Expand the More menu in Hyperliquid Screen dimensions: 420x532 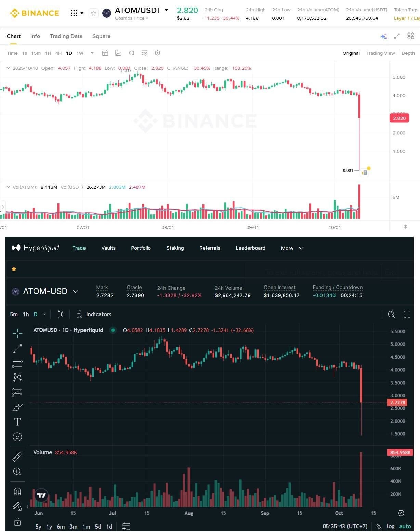coord(292,248)
